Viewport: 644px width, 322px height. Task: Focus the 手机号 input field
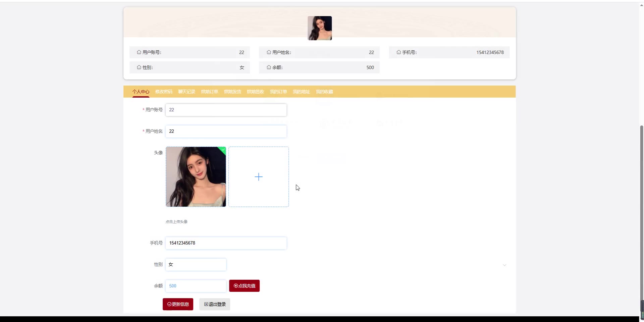[226, 243]
